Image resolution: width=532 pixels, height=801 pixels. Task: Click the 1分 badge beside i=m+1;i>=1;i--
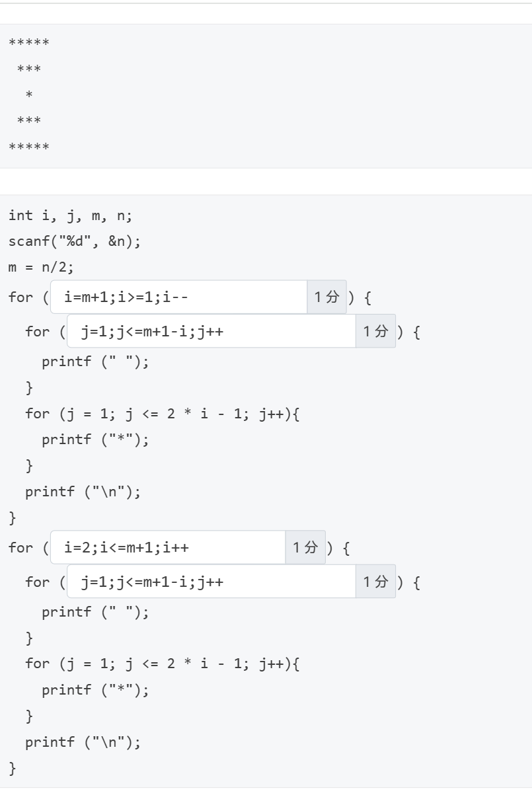pyautogui.click(x=326, y=297)
